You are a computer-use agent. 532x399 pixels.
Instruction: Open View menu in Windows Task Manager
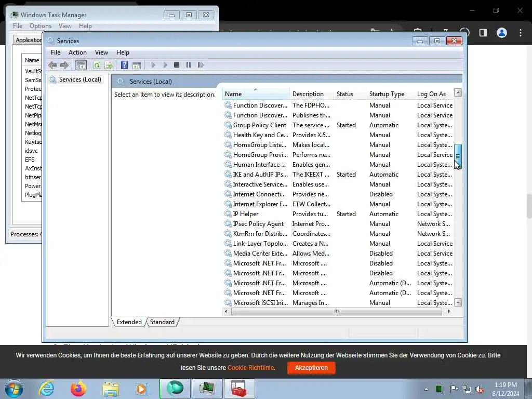click(x=65, y=26)
